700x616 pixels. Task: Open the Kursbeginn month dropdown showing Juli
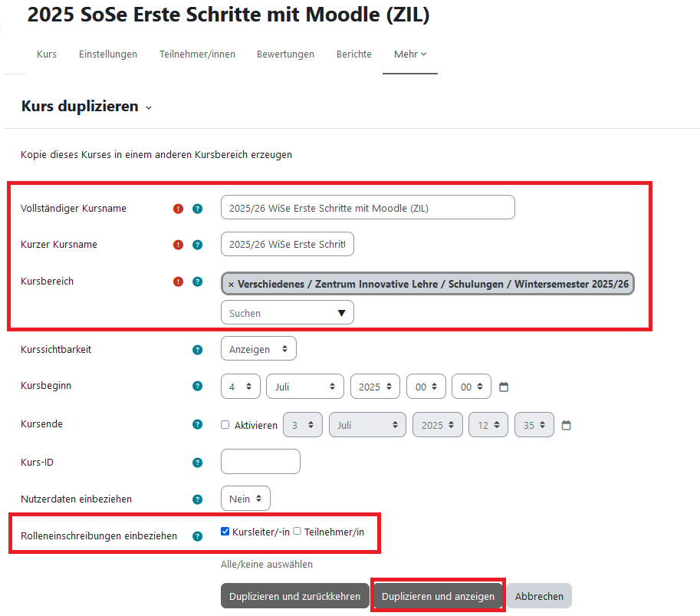(x=305, y=387)
